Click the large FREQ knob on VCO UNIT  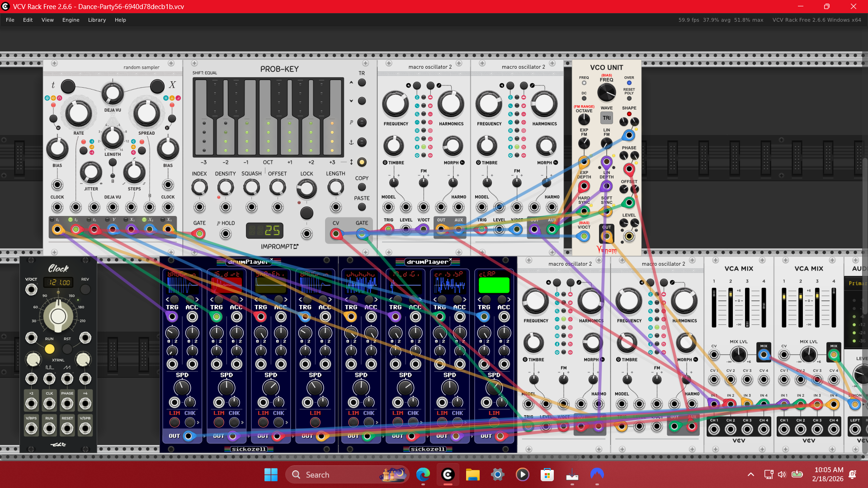point(606,93)
